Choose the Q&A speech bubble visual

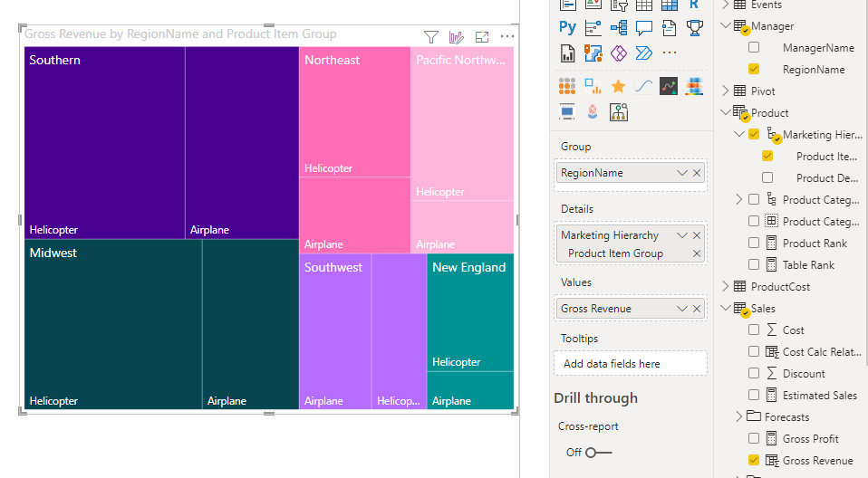644,27
